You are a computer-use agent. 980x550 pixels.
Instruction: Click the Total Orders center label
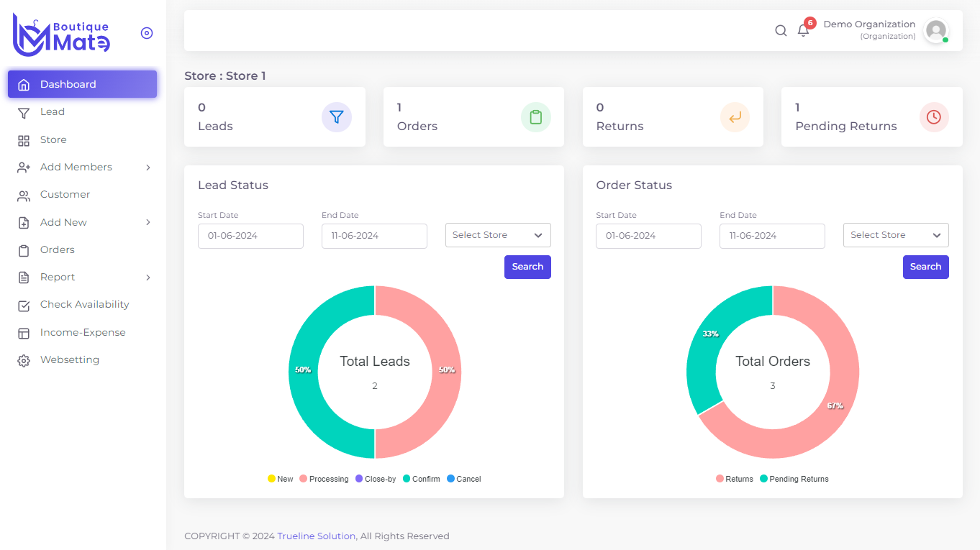point(773,362)
